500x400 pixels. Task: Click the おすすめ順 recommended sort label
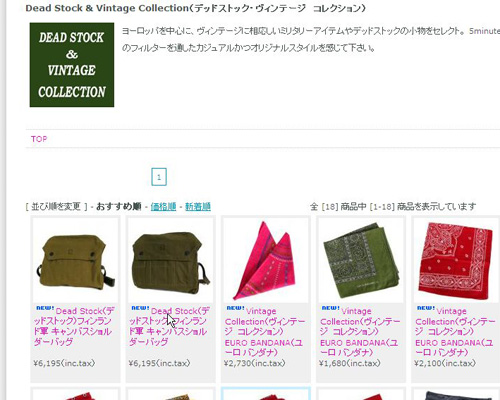coord(119,207)
